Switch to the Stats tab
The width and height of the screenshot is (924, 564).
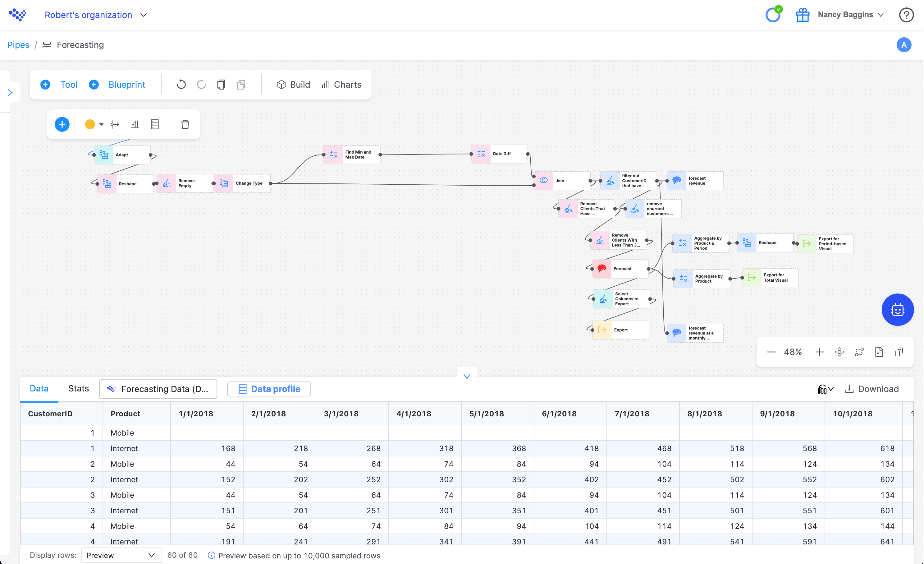78,388
